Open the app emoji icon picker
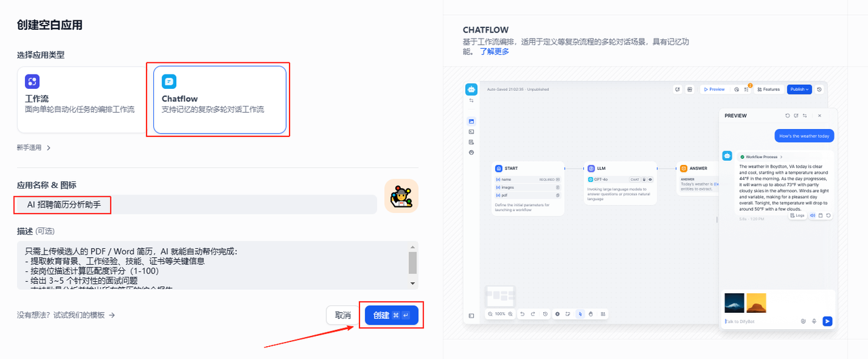The width and height of the screenshot is (868, 359). 401,196
